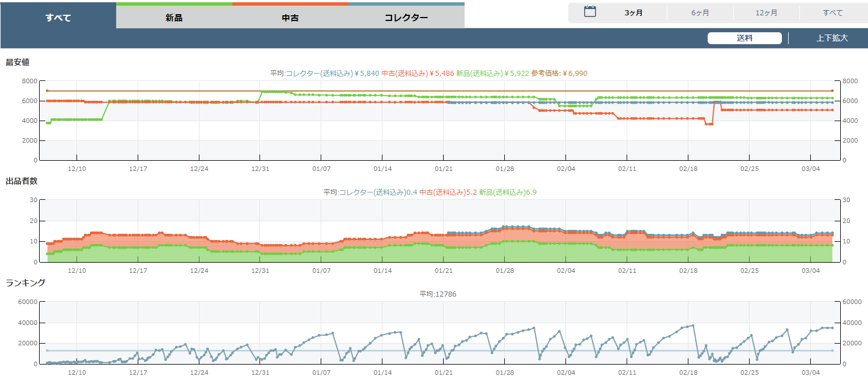Open the 中古 tab

pos(290,18)
